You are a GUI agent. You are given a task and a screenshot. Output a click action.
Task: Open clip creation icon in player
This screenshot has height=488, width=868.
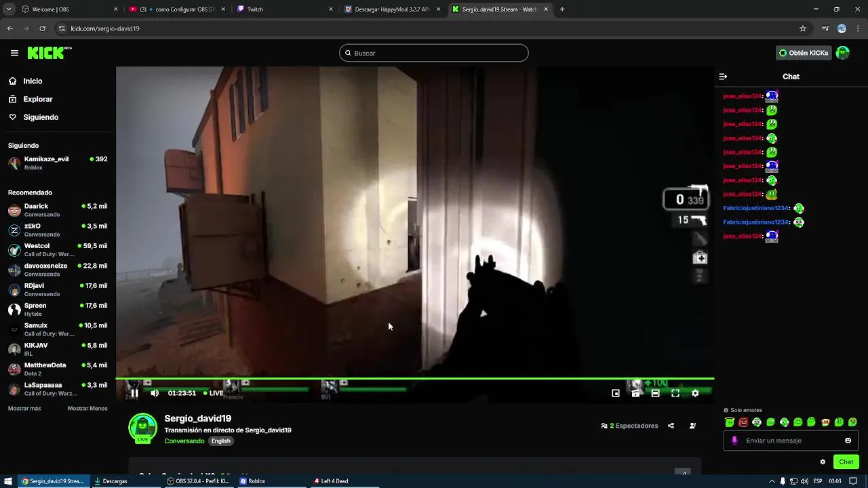click(x=635, y=393)
